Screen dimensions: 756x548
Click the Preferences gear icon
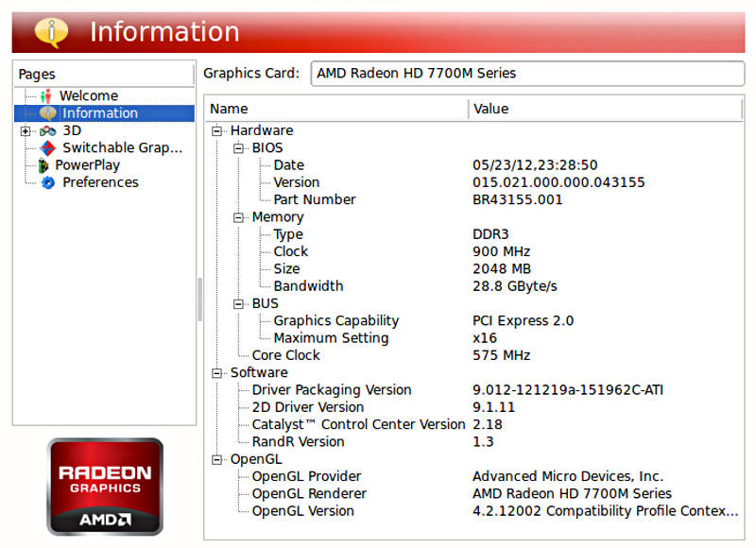tap(48, 182)
